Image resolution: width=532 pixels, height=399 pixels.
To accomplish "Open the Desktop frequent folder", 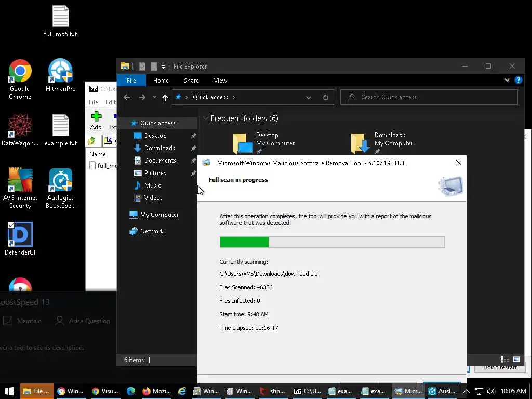I will pyautogui.click(x=264, y=143).
